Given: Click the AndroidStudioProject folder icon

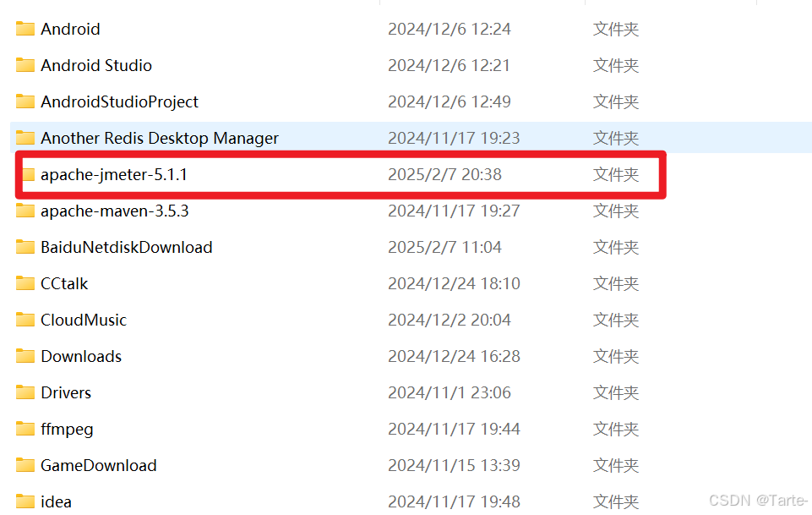Looking at the screenshot, I should click(x=25, y=101).
